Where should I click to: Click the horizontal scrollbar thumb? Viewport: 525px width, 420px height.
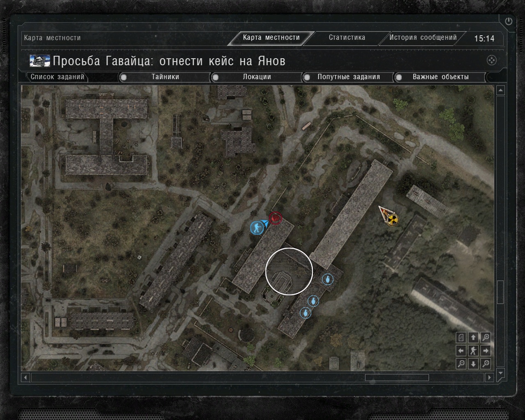tap(397, 377)
